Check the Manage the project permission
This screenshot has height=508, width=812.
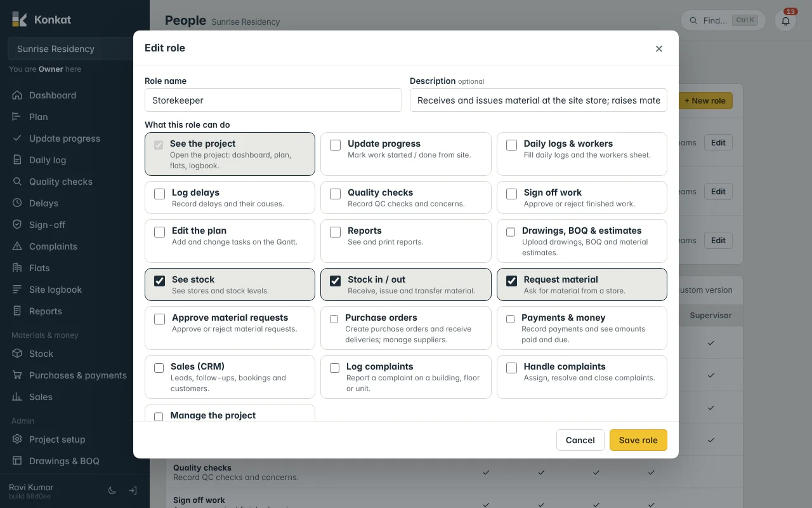pyautogui.click(x=159, y=417)
